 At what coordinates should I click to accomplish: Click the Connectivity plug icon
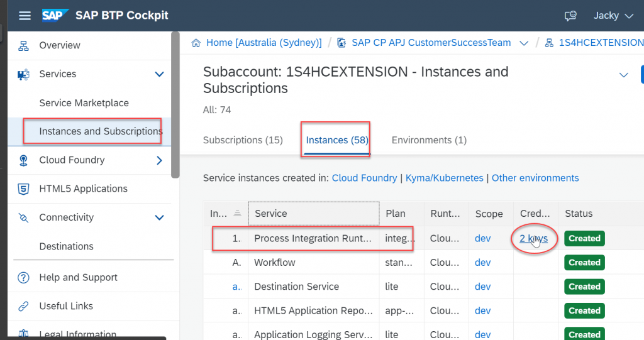(23, 217)
